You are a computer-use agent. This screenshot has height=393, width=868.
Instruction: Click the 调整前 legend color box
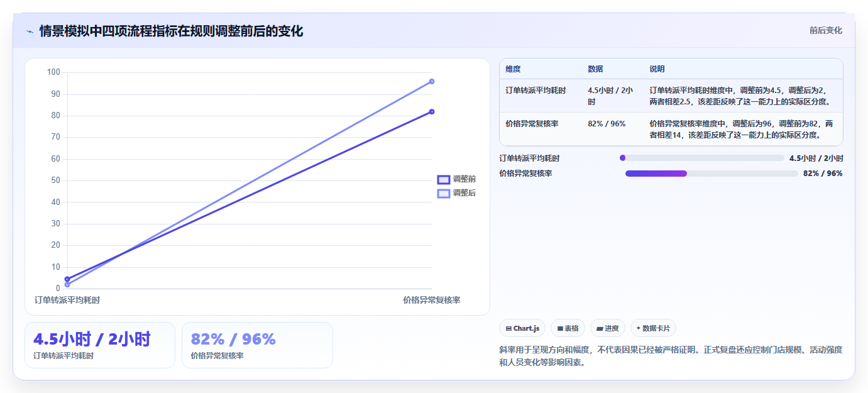click(x=444, y=179)
